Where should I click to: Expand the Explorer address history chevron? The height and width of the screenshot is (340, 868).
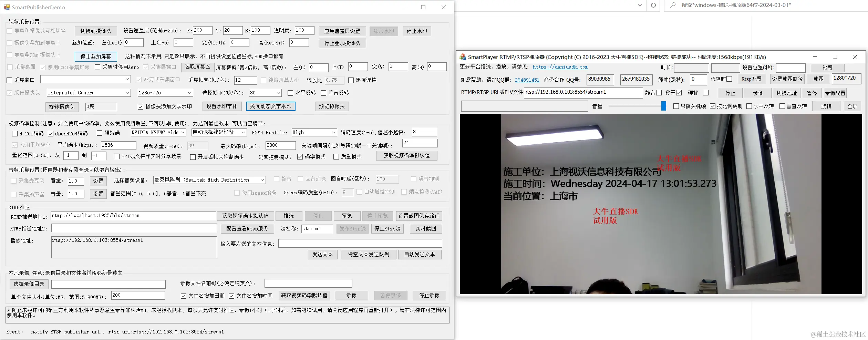640,5
